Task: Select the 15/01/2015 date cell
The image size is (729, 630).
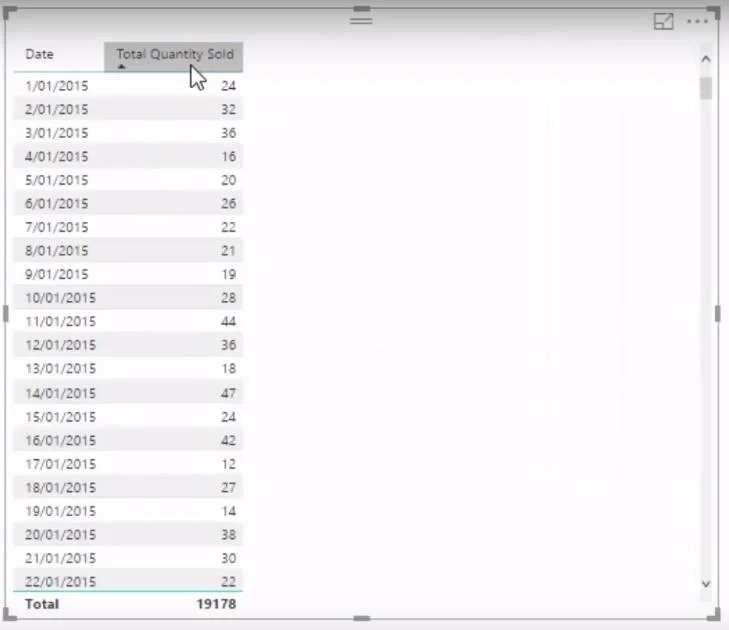Action: coord(60,417)
